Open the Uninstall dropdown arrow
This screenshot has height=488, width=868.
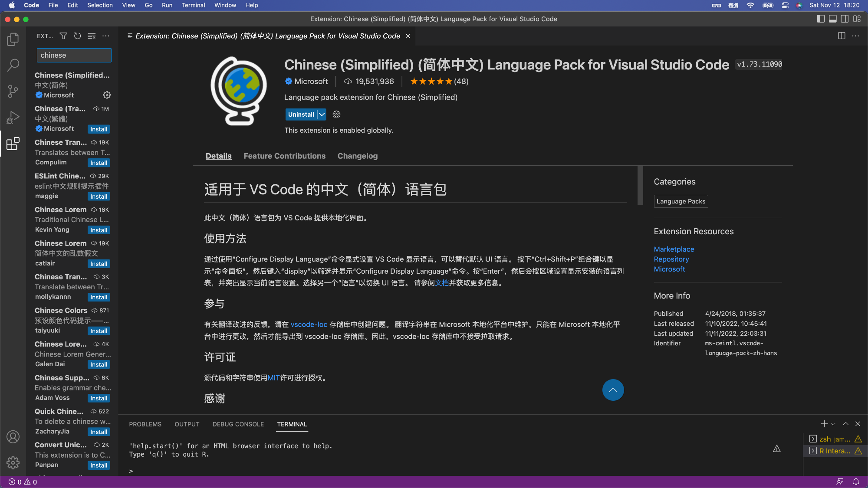click(322, 115)
